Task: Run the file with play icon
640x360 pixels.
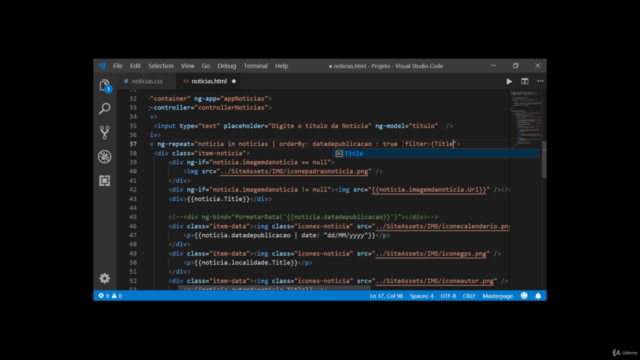Action: 509,81
